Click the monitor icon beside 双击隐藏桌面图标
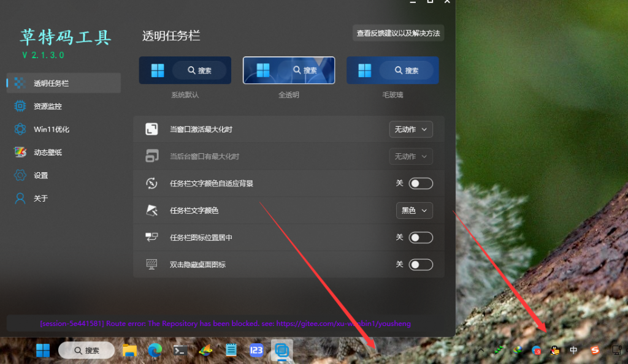Image resolution: width=628 pixels, height=364 pixels. (152, 264)
